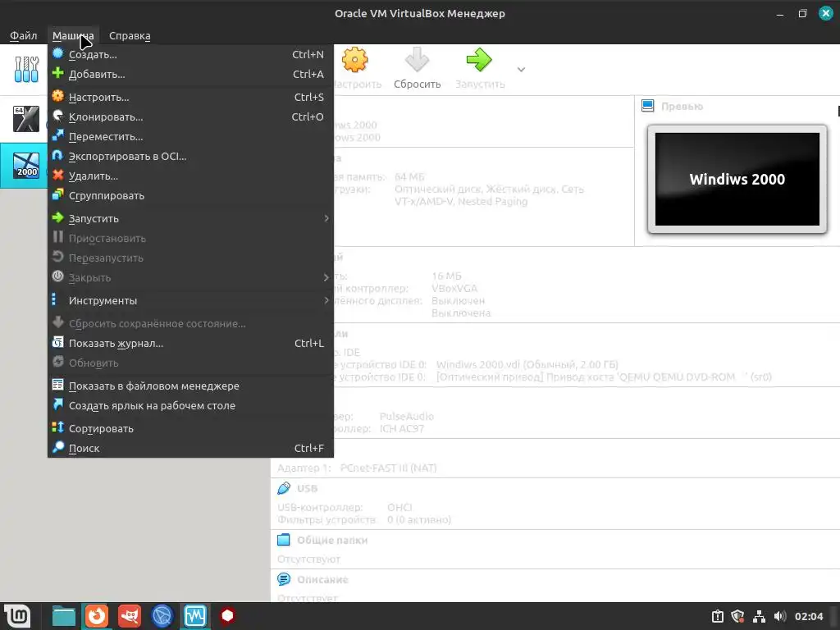
Task: Expand the Закрыть submenu arrow
Action: [326, 277]
